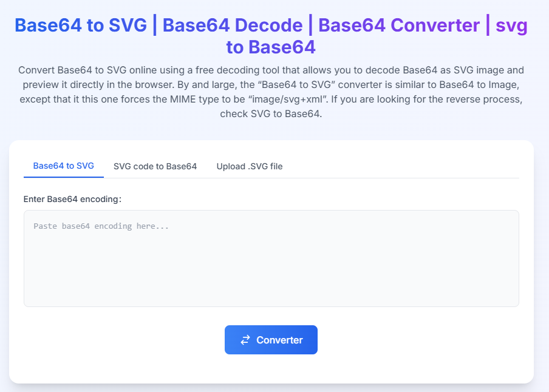Switch to the Base64 to SVG tab

[x=63, y=166]
